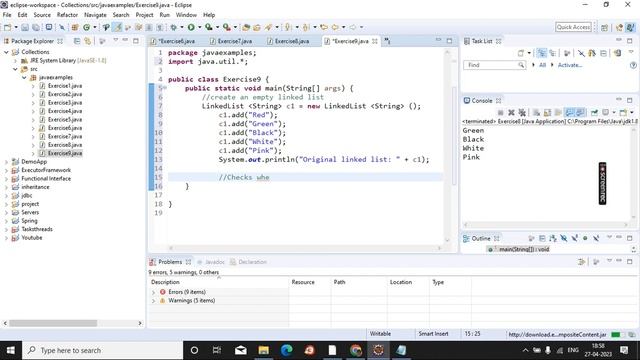Viewport: 640px width, 360px height.
Task: Toggle Hide Non-Public Members green dot
Action: [585, 238]
